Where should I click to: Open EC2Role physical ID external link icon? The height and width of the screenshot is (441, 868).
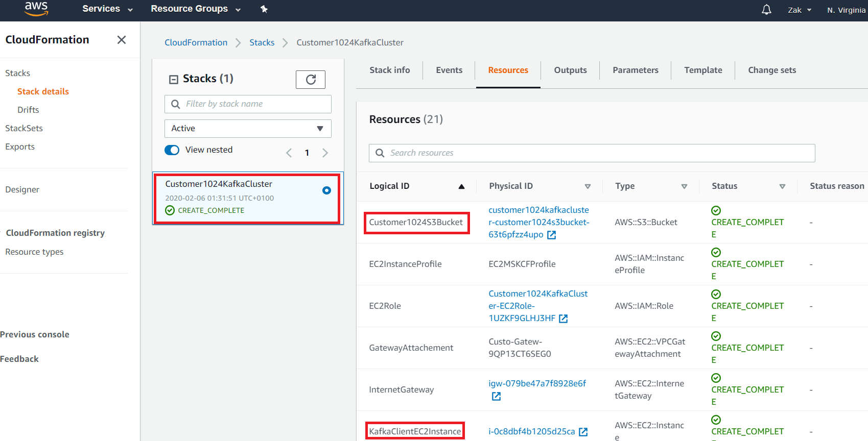coord(564,318)
